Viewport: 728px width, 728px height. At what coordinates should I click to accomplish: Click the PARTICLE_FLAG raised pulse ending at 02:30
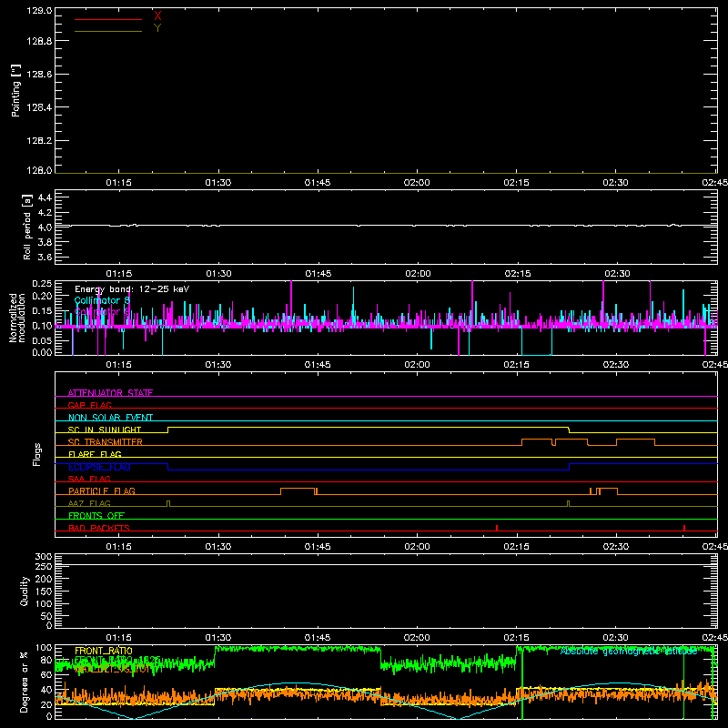[609, 489]
